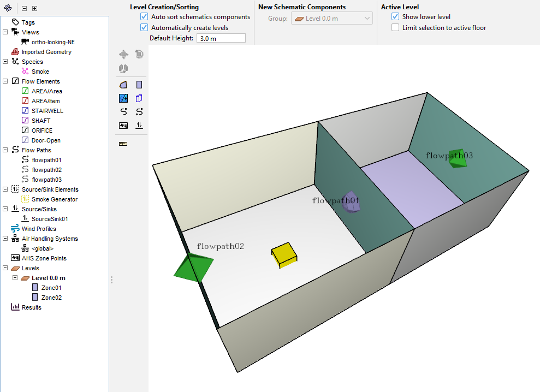The width and height of the screenshot is (540, 392).
Task: Select the polygon zone drawing tool
Action: click(123, 85)
